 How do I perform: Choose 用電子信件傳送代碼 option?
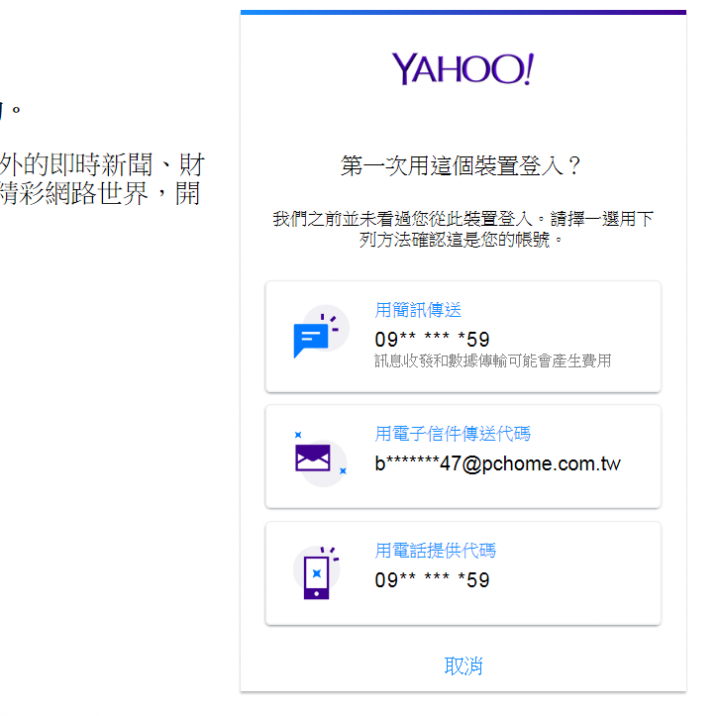463,457
